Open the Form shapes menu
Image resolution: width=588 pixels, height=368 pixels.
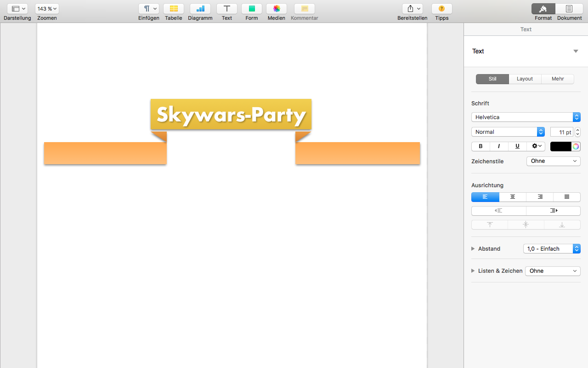252,9
